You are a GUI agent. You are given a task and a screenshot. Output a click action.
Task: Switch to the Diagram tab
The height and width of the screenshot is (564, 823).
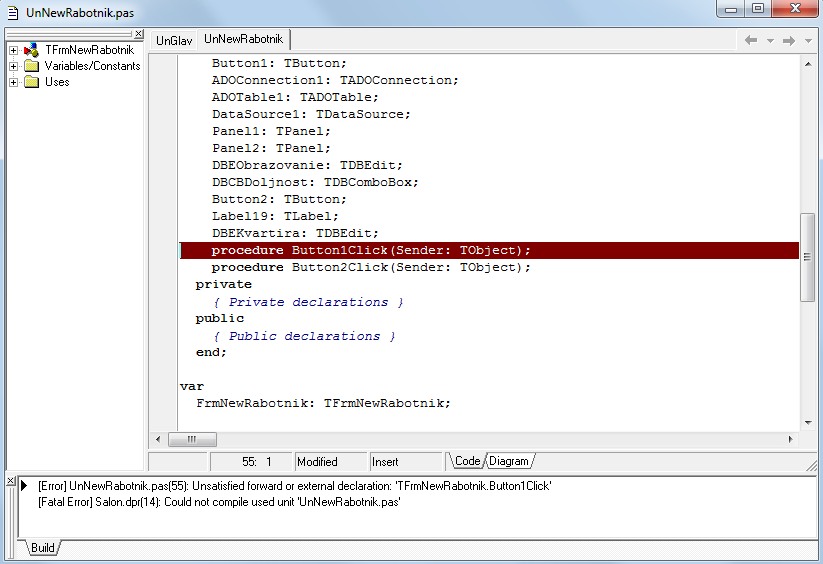[509, 461]
